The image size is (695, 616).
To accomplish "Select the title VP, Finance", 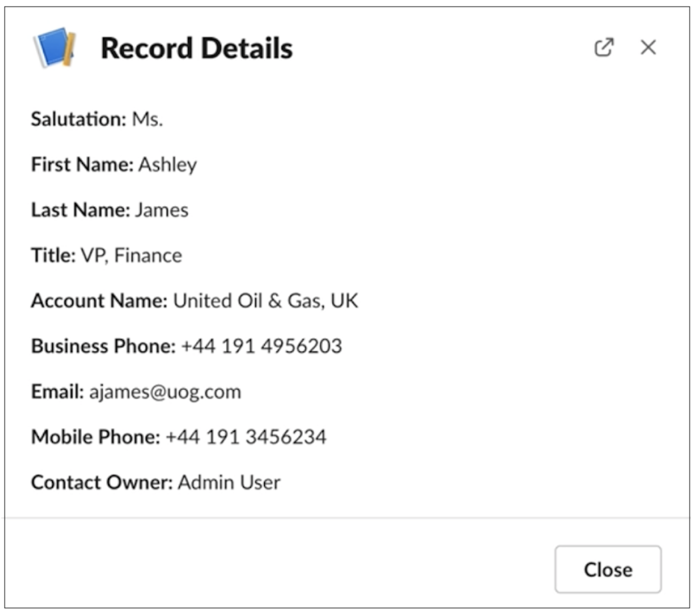I will 131,256.
